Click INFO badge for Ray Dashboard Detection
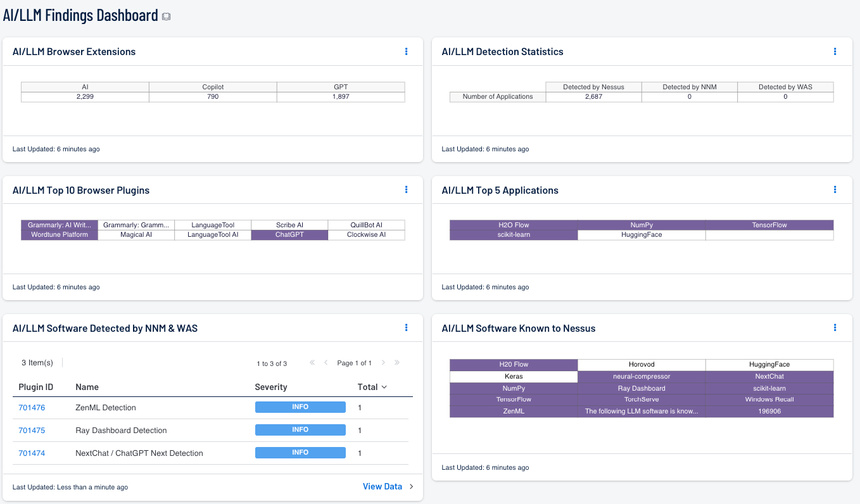 [300, 430]
